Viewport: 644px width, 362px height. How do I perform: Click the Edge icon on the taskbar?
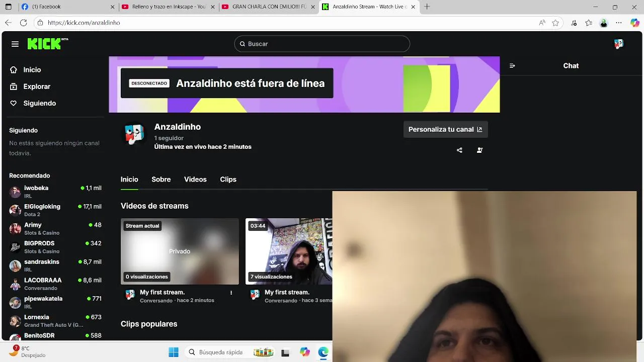(x=323, y=352)
